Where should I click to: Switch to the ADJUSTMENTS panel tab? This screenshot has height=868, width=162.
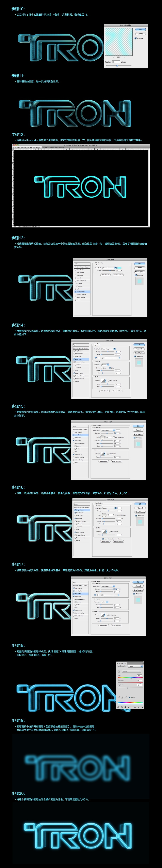point(122,663)
